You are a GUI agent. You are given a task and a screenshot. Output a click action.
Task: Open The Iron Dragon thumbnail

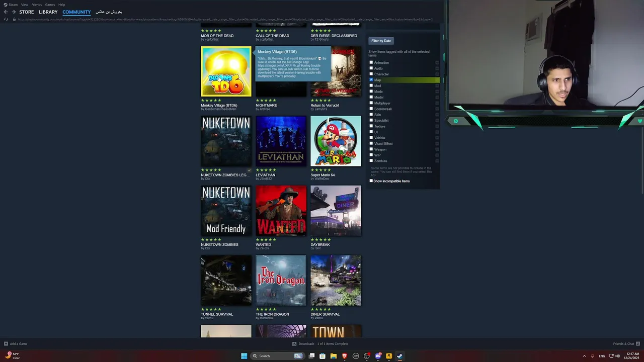click(281, 280)
